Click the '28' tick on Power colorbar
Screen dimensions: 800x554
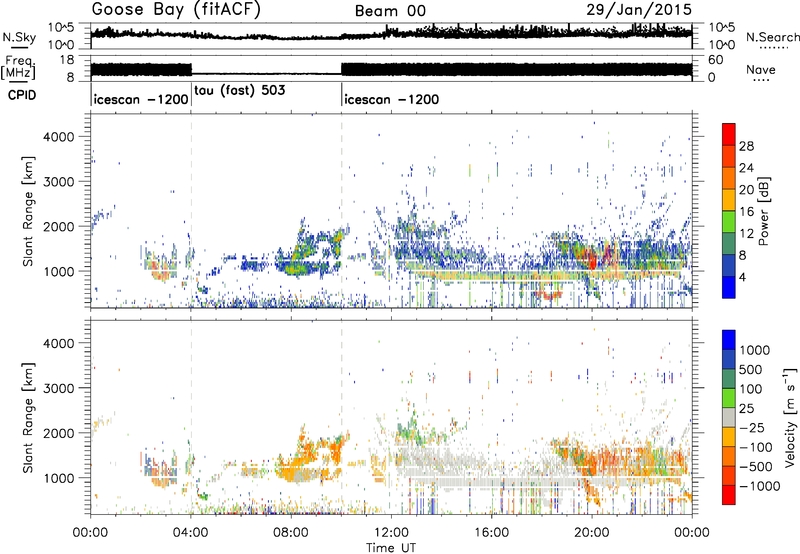(746, 146)
